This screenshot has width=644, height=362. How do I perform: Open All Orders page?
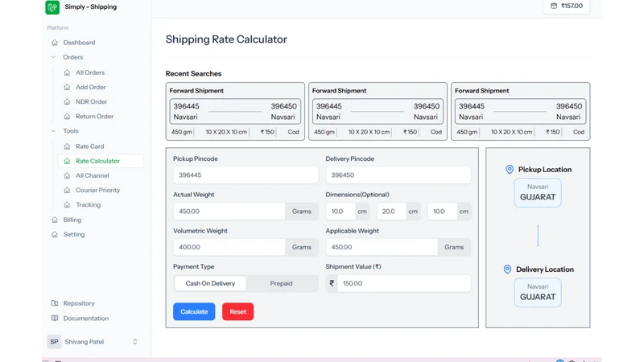point(90,72)
